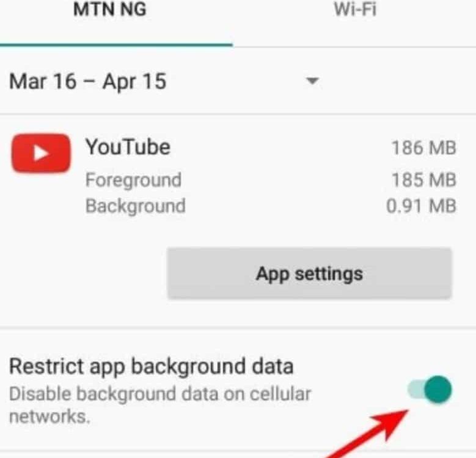The image size is (476, 458).
Task: Open the Mar 16 – Apr 15 cycle selector
Action: (164, 81)
